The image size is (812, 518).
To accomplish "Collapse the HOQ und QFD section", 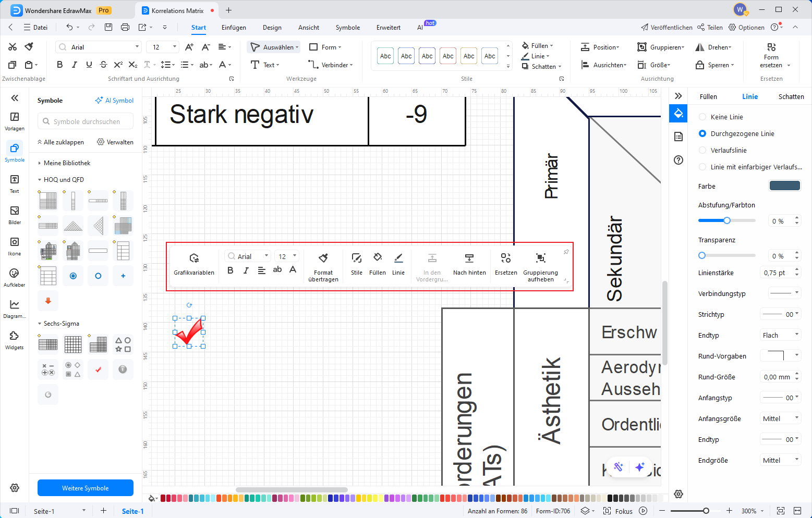I will pos(40,180).
